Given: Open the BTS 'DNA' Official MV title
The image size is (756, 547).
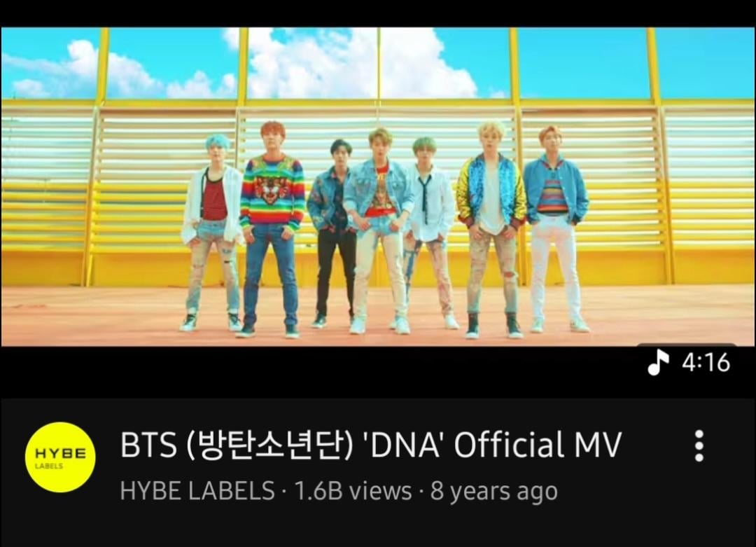Looking at the screenshot, I should click(x=371, y=444).
